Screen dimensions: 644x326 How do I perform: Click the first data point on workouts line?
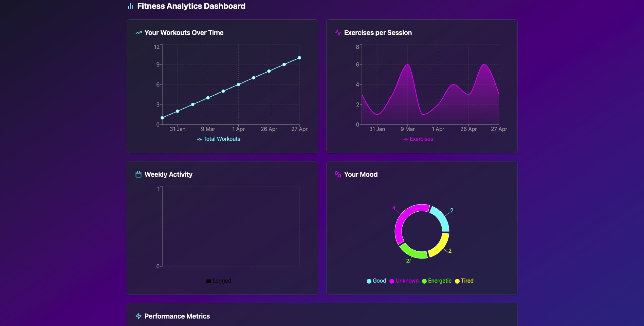click(x=162, y=118)
